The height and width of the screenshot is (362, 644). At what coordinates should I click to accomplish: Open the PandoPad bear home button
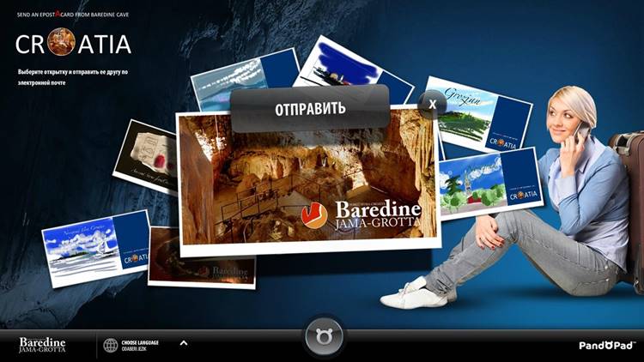324,336
